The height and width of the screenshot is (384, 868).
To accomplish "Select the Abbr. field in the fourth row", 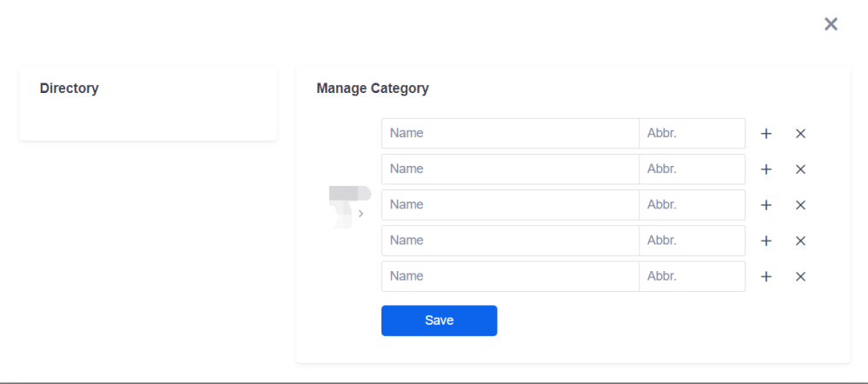I will click(692, 241).
